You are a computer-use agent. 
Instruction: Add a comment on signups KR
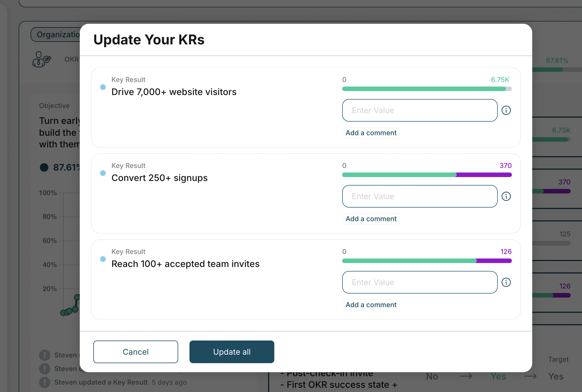371,219
